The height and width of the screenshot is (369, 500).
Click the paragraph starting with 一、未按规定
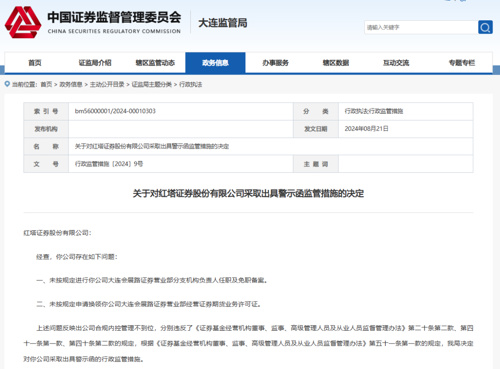[152, 280]
